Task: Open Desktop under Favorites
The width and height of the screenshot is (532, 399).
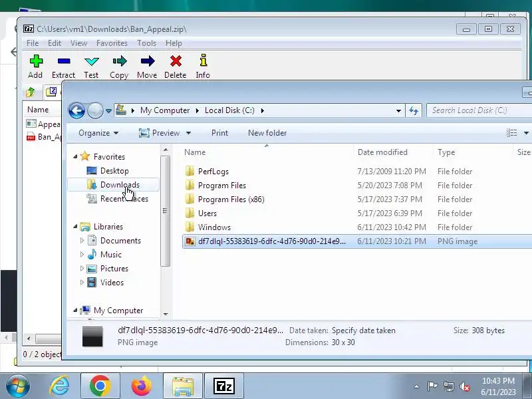Action: click(x=114, y=171)
